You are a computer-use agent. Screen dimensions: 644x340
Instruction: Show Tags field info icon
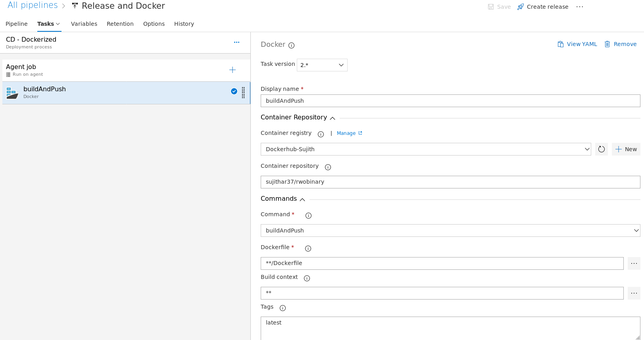(283, 308)
